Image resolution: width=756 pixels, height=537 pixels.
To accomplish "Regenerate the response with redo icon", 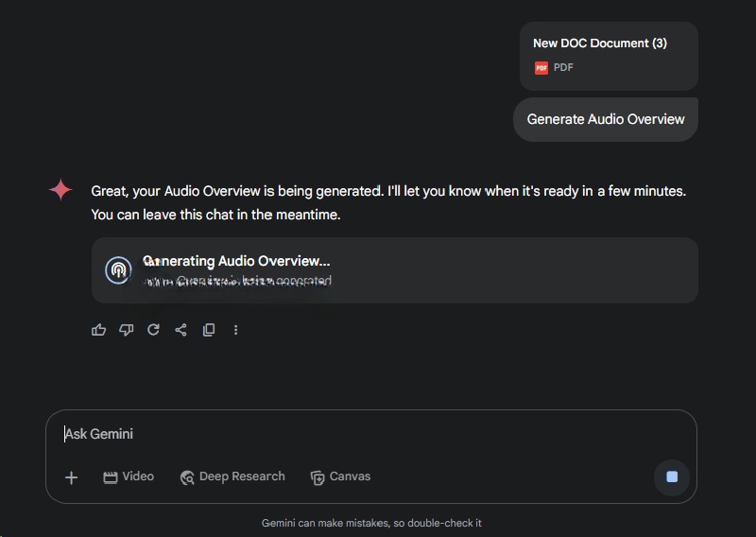I will click(153, 330).
